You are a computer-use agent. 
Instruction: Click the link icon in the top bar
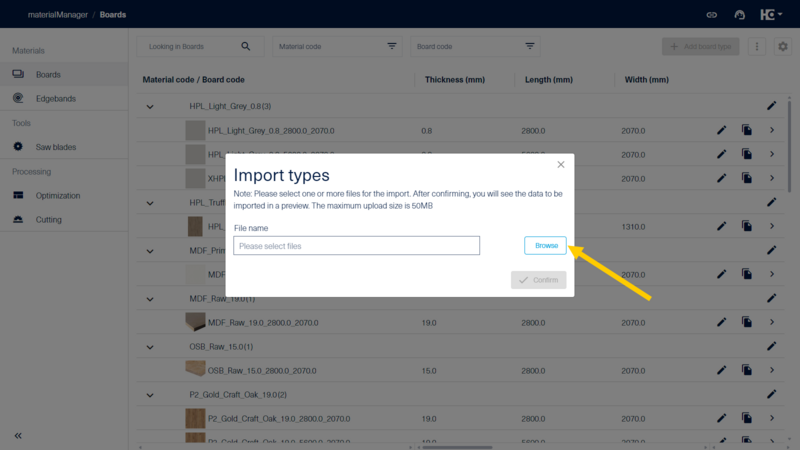pyautogui.click(x=712, y=15)
